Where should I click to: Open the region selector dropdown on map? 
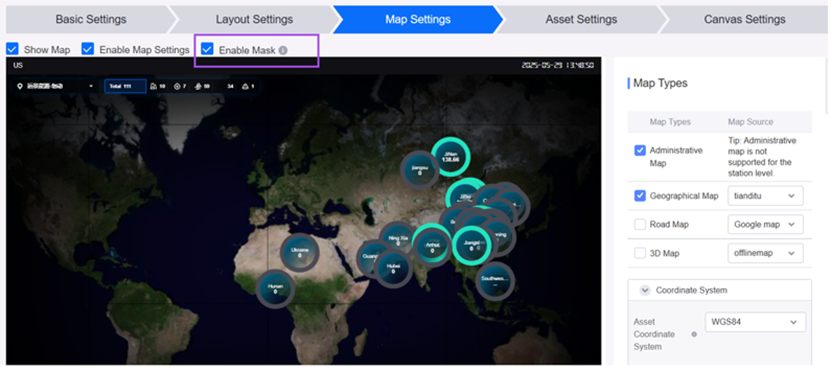click(x=55, y=86)
